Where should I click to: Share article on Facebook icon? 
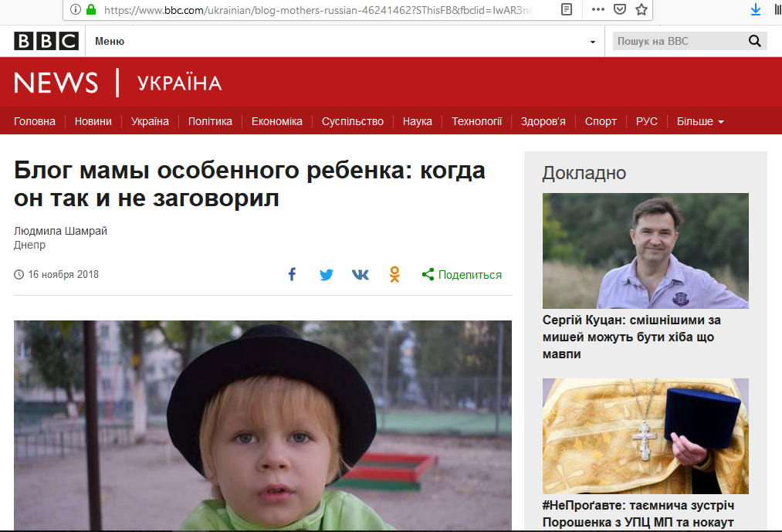pos(293,274)
